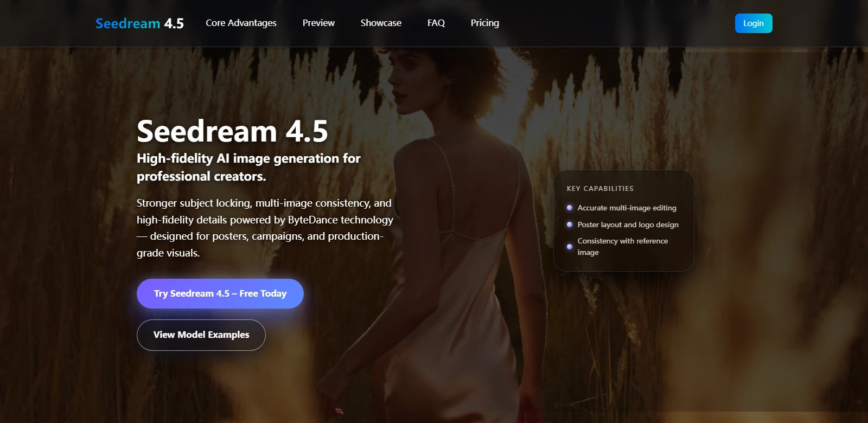Click the Seedream 4.5 logo
The image size is (868, 423).
point(139,23)
